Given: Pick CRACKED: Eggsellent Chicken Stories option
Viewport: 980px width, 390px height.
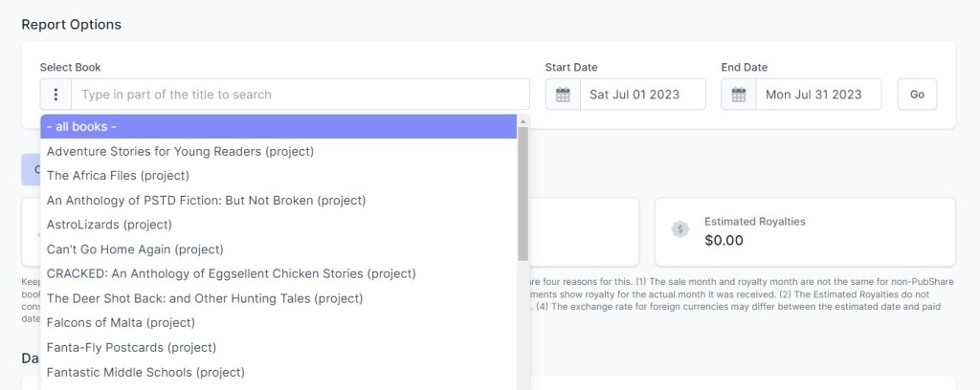Looking at the screenshot, I should tap(231, 273).
